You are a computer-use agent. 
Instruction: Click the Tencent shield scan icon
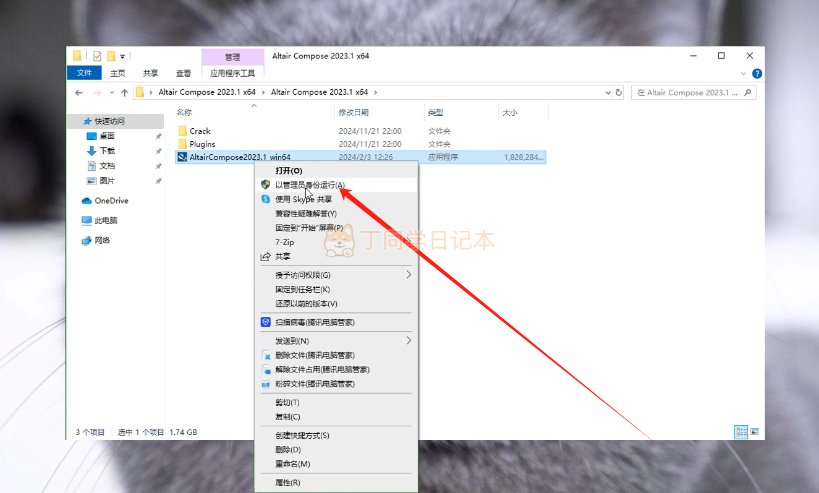pyautogui.click(x=265, y=322)
